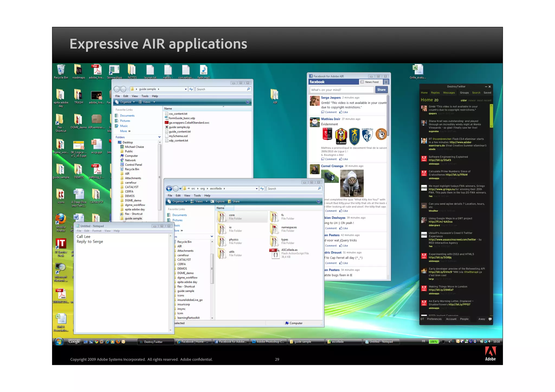
Task: Open Preferences in DestroyTwitter footer
Action: coord(434,319)
